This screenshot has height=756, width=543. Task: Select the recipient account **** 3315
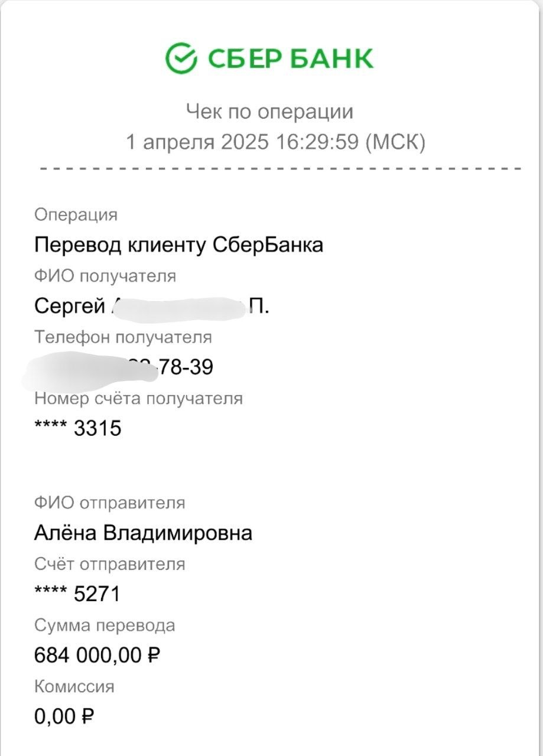[77, 428]
